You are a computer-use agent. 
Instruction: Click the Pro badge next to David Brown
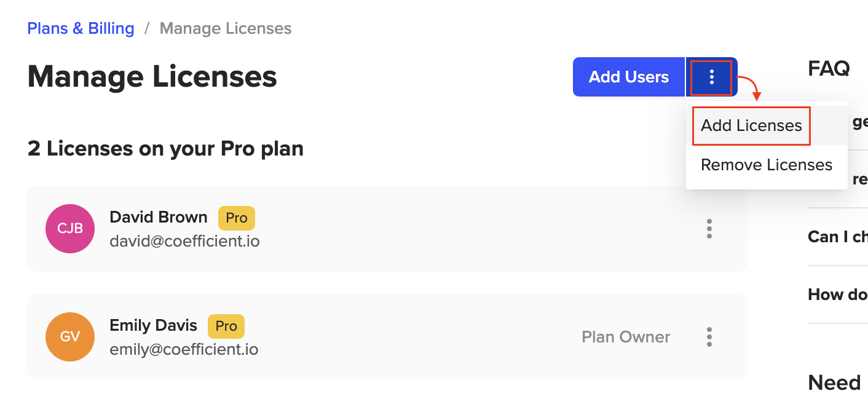[237, 218]
